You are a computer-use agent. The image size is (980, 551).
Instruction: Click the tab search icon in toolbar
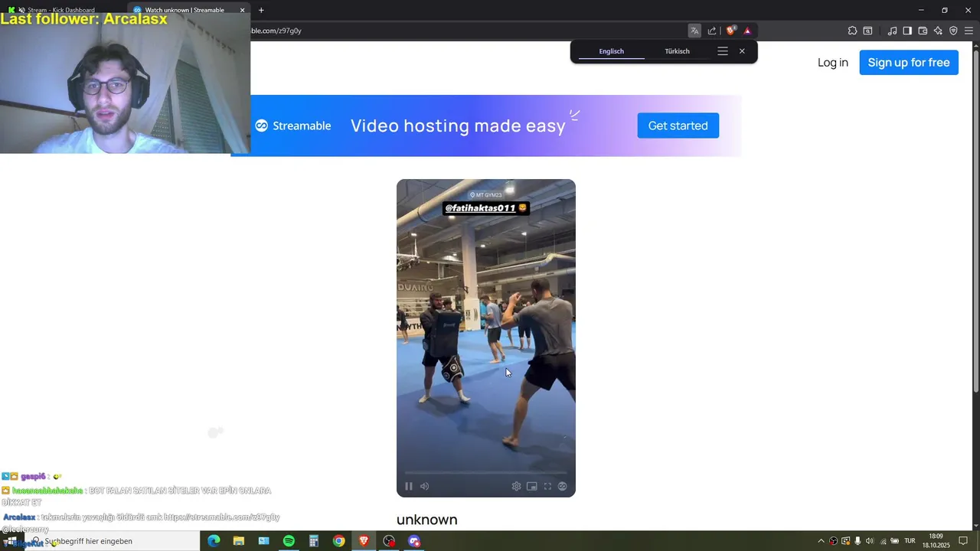pyautogui.click(x=867, y=31)
